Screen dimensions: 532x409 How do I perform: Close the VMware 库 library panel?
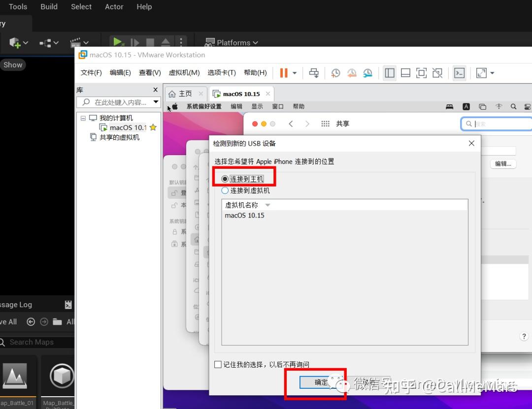[155, 90]
